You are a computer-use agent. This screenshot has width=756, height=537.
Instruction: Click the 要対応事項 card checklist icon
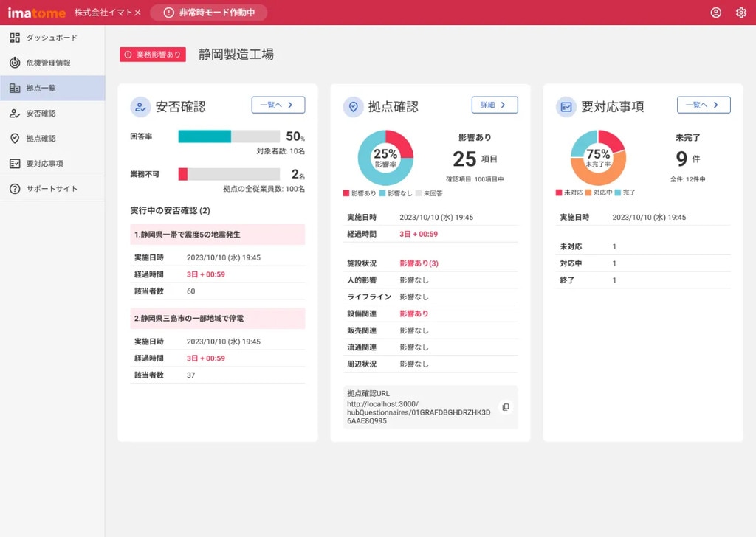tap(566, 107)
